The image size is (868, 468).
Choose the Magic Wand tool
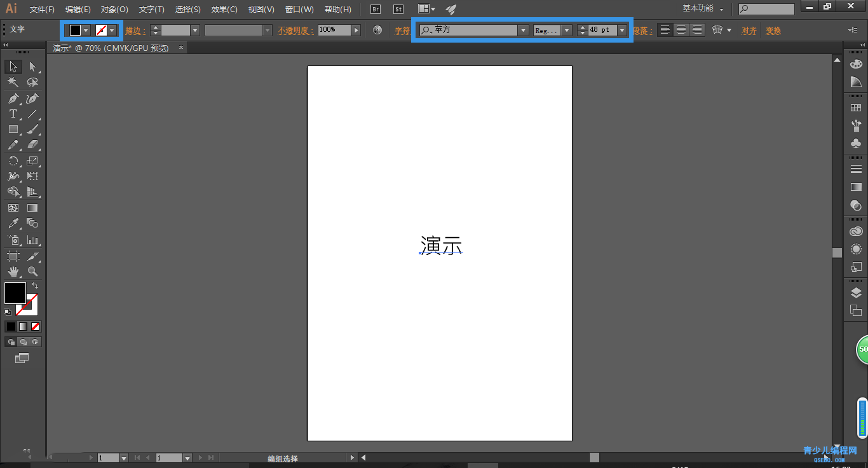[x=13, y=83]
